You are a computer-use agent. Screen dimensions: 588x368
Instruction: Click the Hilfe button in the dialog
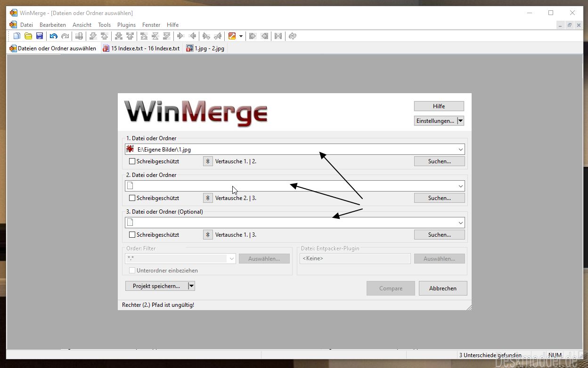point(439,106)
